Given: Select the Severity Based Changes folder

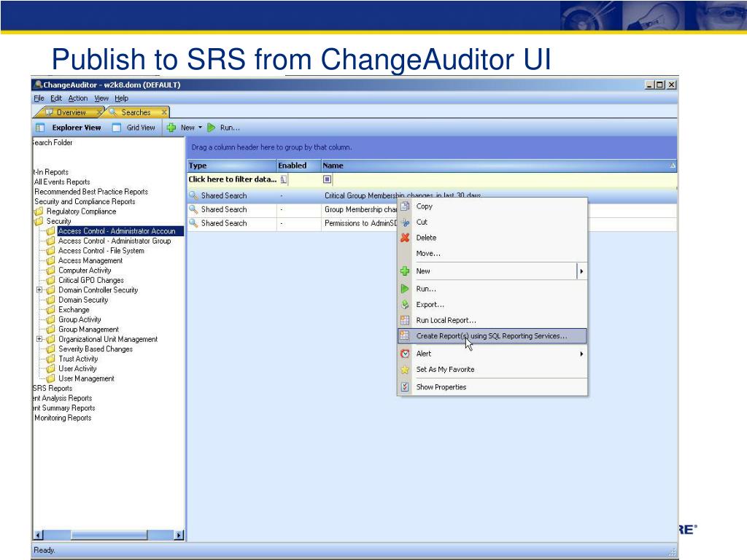Looking at the screenshot, I should tap(96, 349).
